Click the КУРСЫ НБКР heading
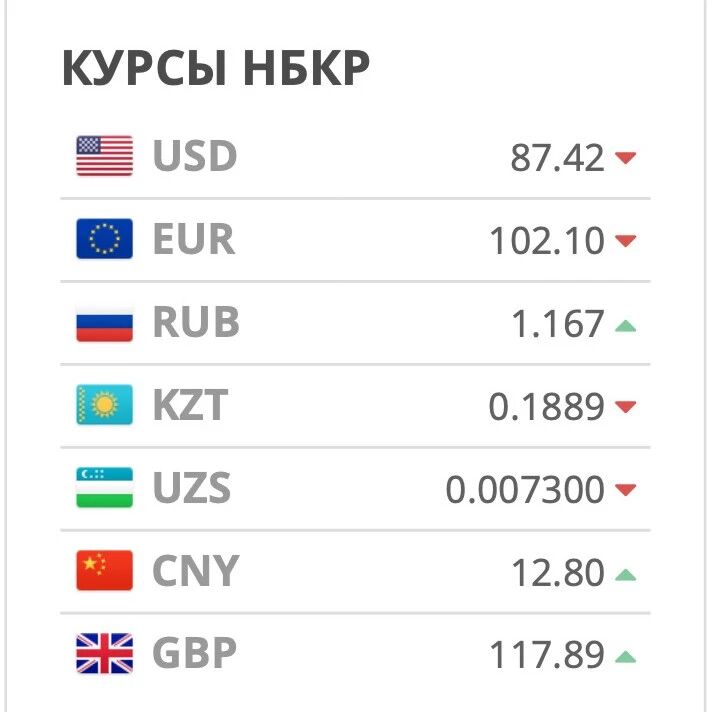714x712 pixels. [216, 68]
